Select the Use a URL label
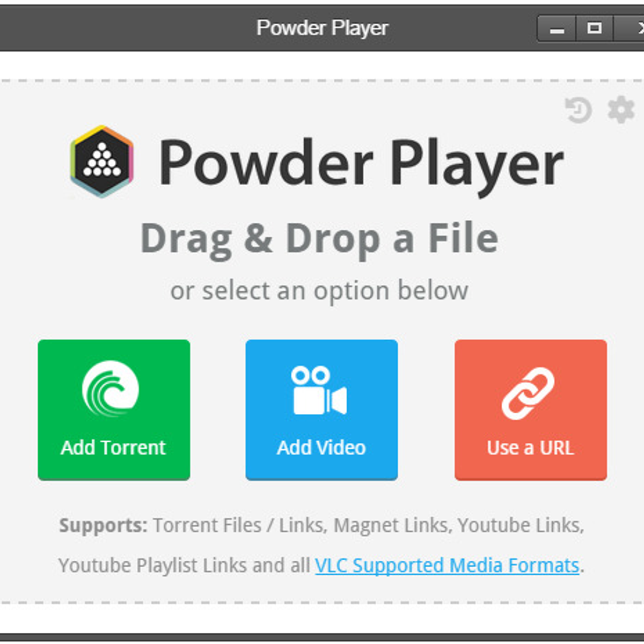The width and height of the screenshot is (644, 644). (x=530, y=448)
